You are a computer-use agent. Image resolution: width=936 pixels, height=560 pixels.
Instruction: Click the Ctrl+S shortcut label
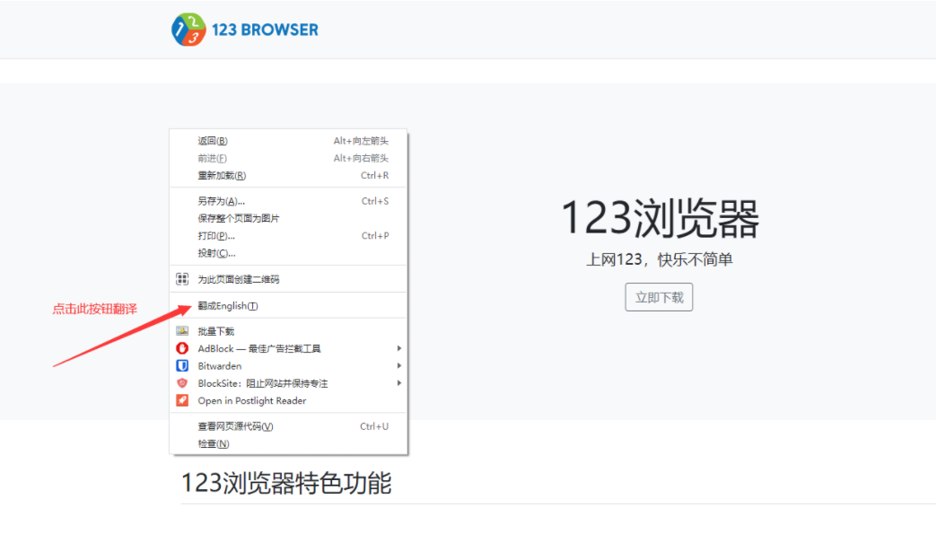[375, 201]
